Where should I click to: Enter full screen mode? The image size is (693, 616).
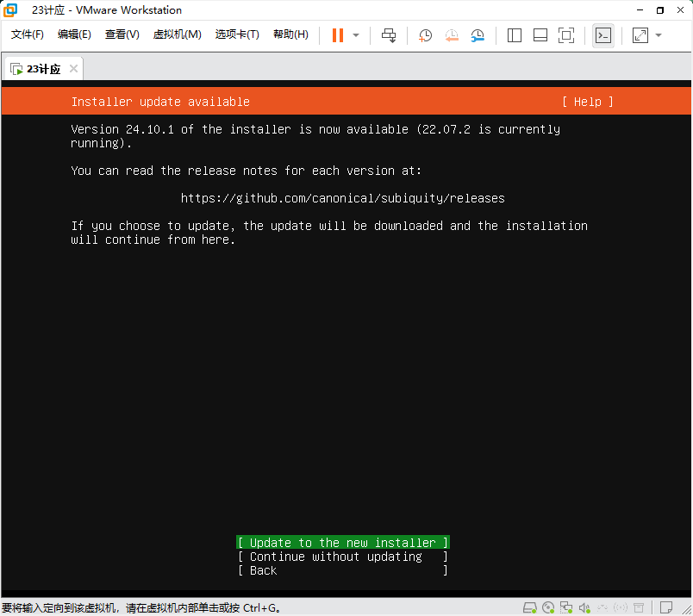[566, 35]
